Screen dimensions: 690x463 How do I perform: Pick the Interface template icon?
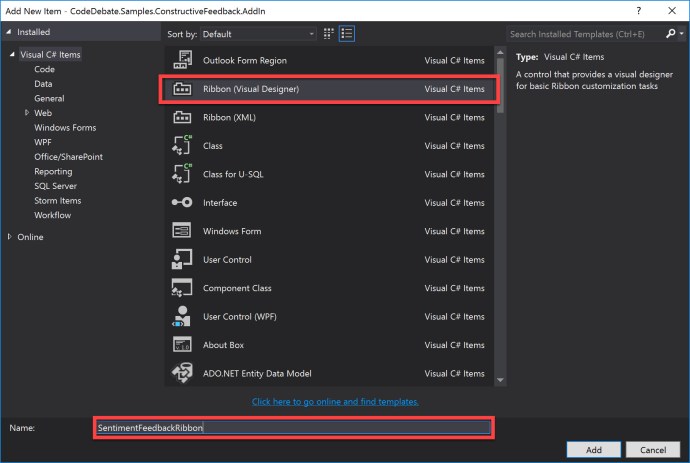(182, 203)
